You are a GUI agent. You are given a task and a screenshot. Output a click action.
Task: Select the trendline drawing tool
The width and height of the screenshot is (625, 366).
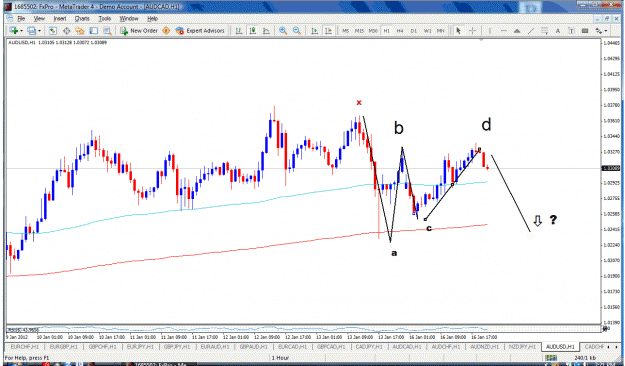coord(531,31)
